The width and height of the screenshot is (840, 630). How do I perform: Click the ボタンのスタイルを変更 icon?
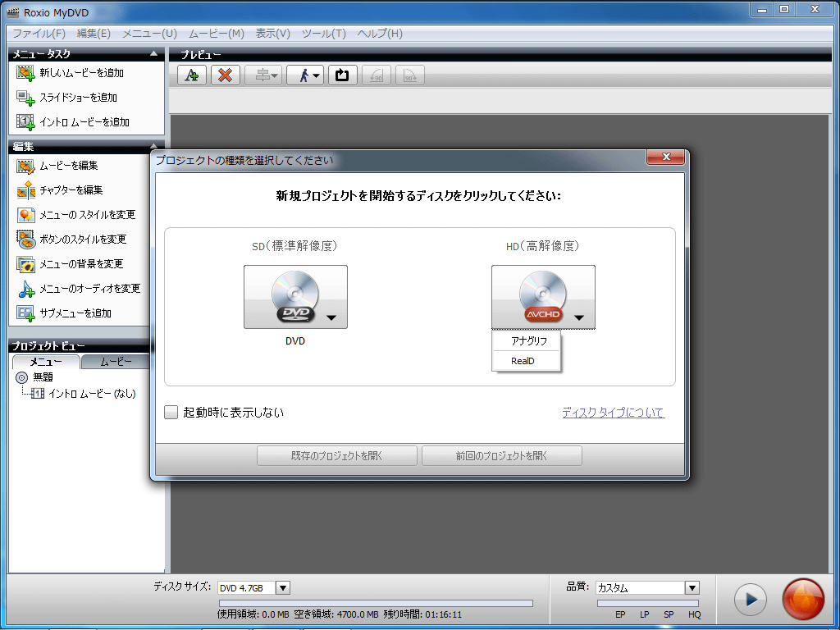tap(25, 240)
